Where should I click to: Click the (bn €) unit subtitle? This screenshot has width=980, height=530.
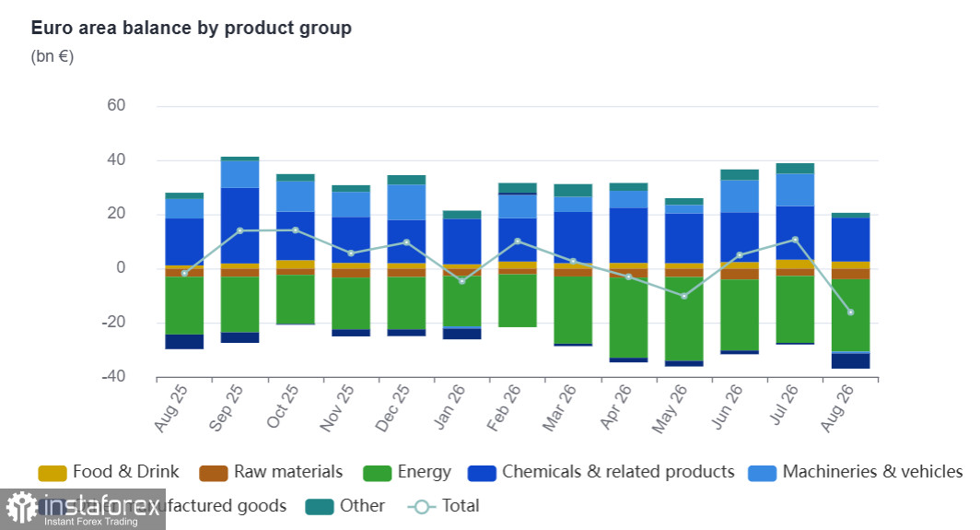(x=52, y=56)
